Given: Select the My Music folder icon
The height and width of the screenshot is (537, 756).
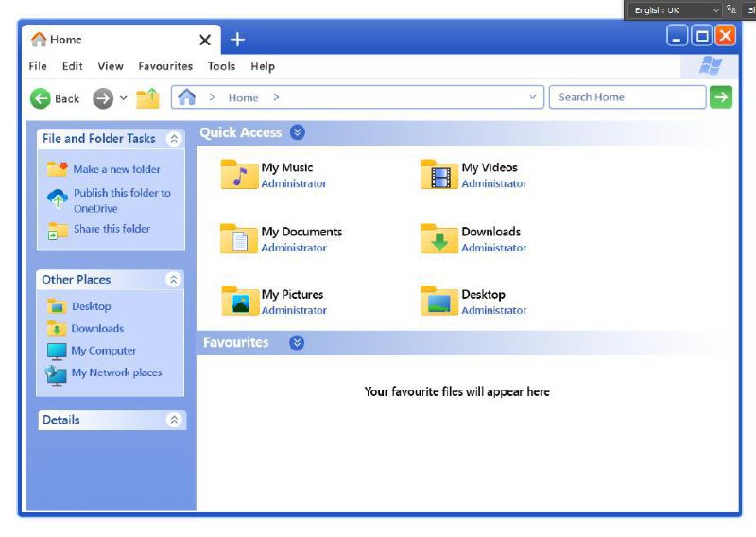Looking at the screenshot, I should coord(240,174).
